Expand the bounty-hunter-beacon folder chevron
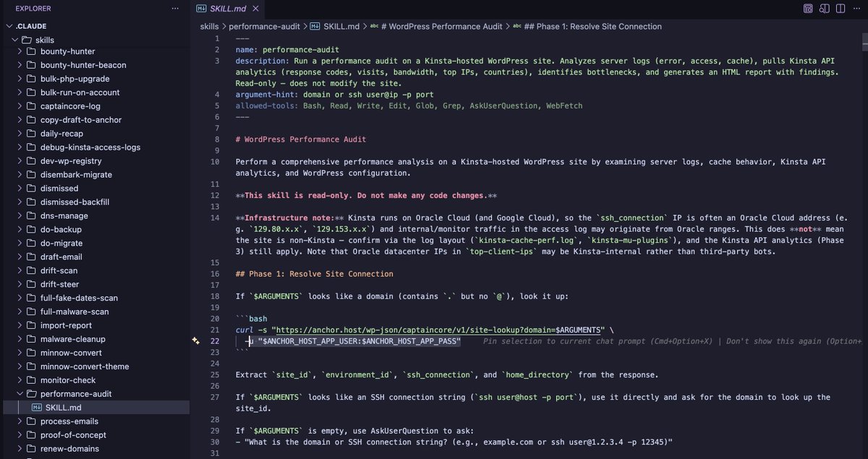Viewport: 868px width, 459px height. 20,65
